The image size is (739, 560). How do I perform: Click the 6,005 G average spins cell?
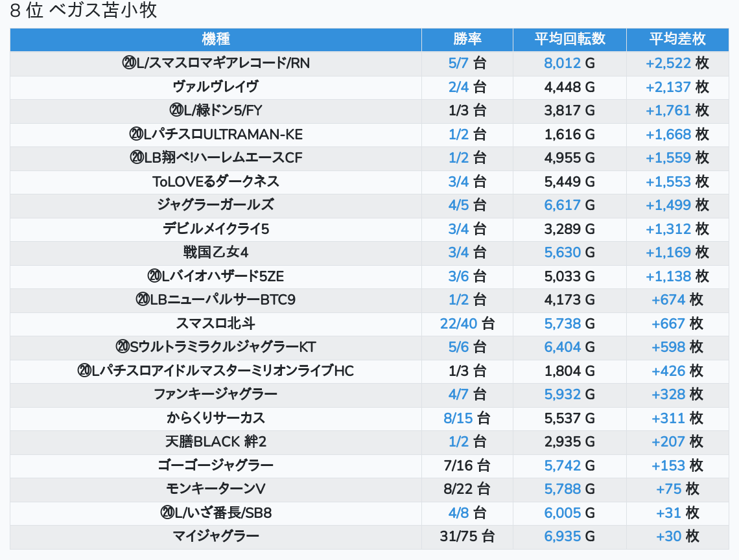[x=569, y=513]
